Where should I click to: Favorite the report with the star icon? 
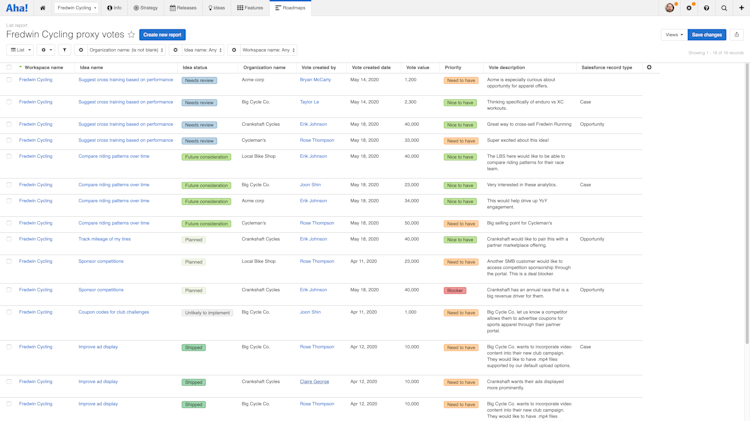tap(132, 34)
